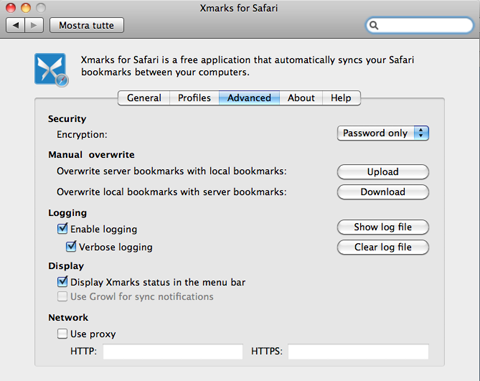Disable the Verbose logging checkbox
The width and height of the screenshot is (480, 381).
coord(71,246)
